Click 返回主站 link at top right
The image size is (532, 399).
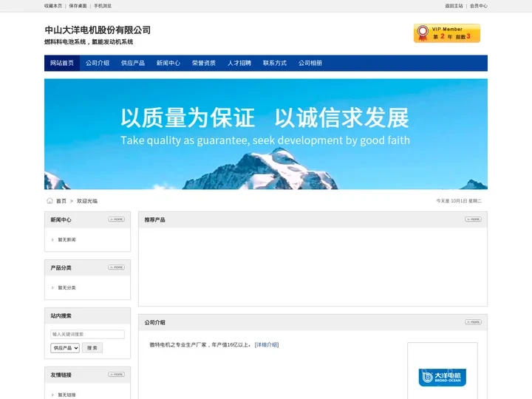pos(454,6)
